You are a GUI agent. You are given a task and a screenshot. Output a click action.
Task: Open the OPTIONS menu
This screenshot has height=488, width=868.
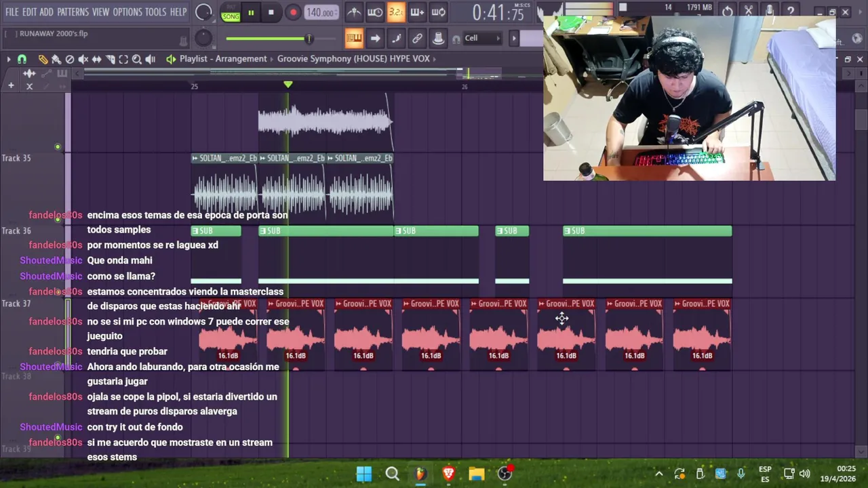point(127,12)
